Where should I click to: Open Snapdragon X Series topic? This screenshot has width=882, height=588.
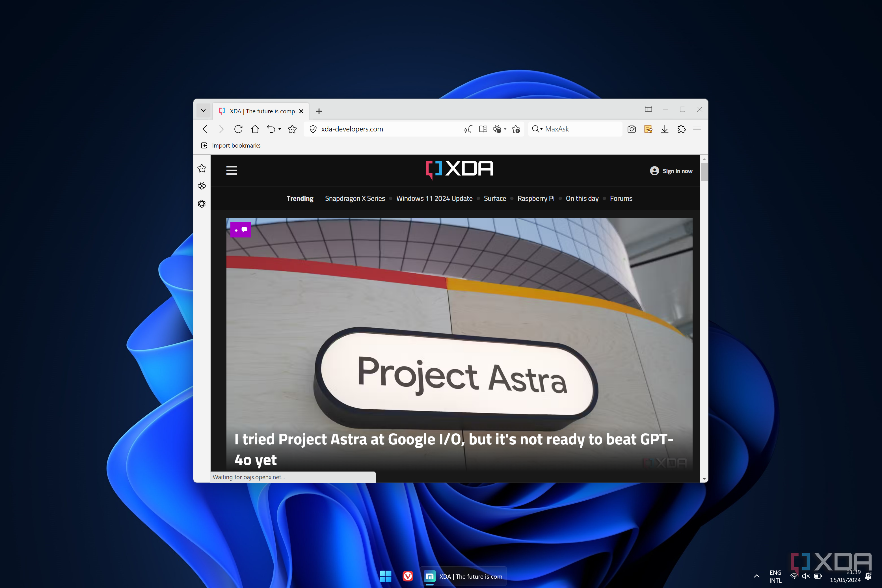355,198
